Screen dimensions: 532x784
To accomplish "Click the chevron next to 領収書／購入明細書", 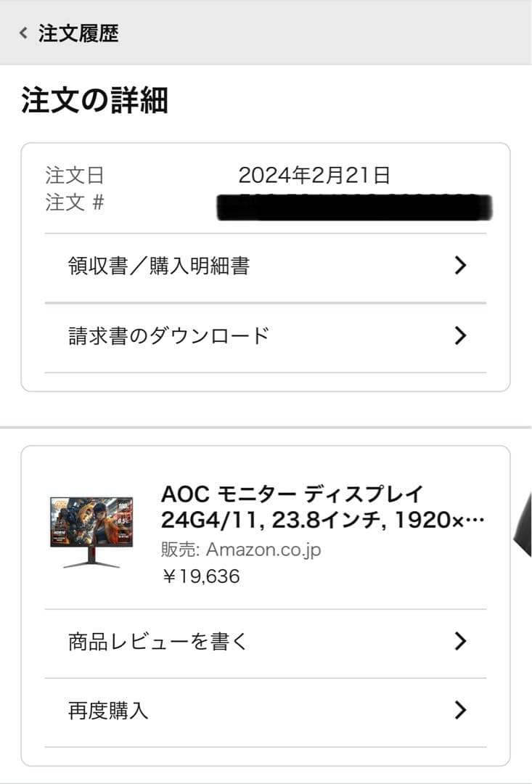I will 459,266.
